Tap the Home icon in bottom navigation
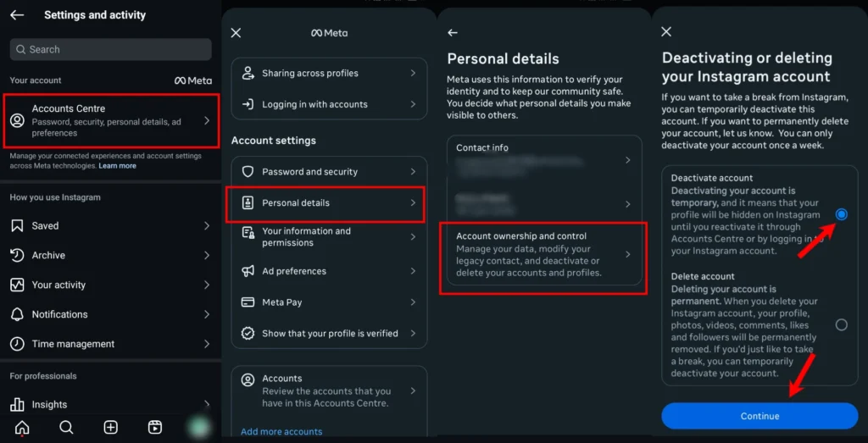Viewport: 868px width, 443px height. 22,427
